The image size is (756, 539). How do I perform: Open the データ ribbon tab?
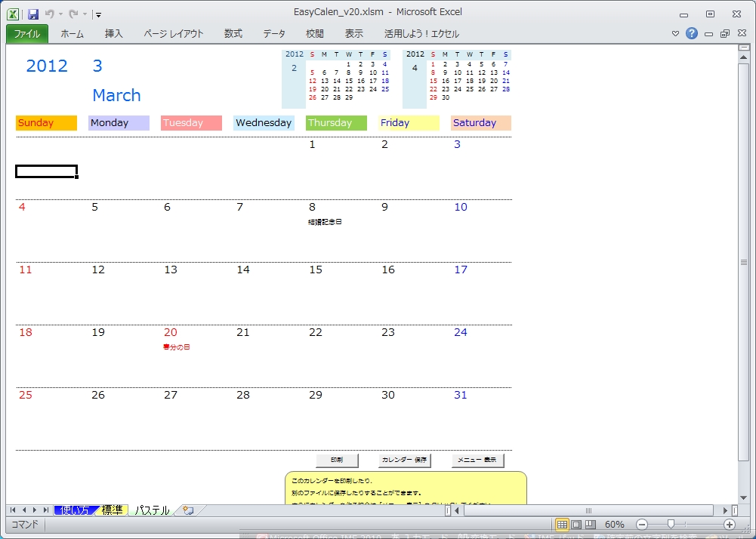click(274, 34)
